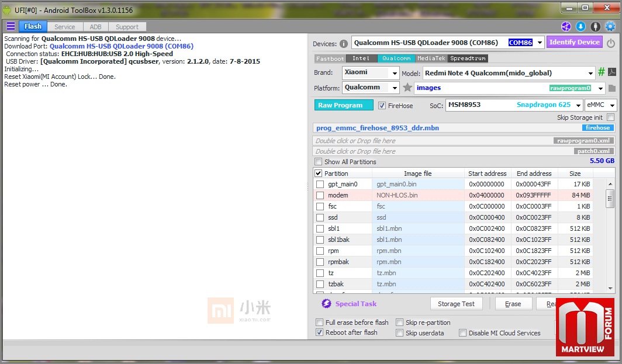622x364 pixels.
Task: Click the NON-HLOS.bin image file cell
Action: [418, 195]
